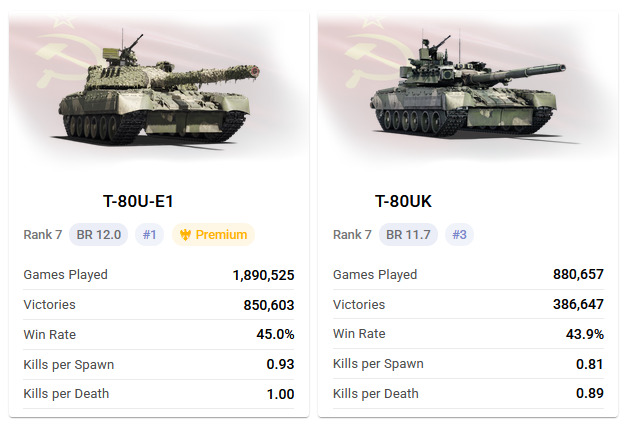Click the Rank 7 label on T-80UK
The image size is (635, 425).
click(352, 235)
